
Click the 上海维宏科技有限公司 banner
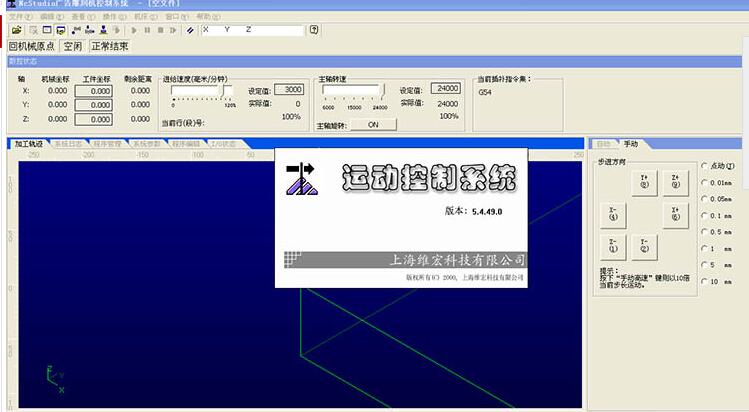point(406,260)
